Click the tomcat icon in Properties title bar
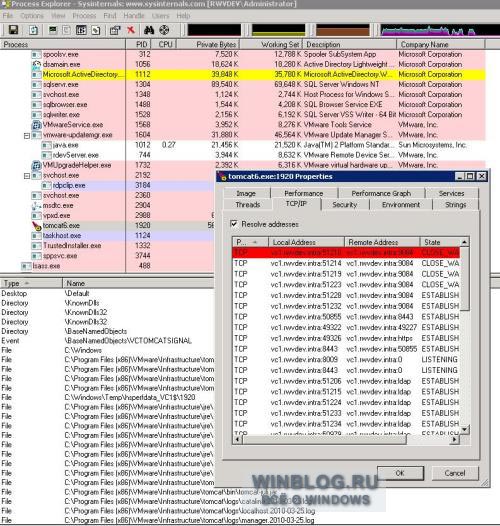This screenshot has width=500, height=526. [221, 176]
